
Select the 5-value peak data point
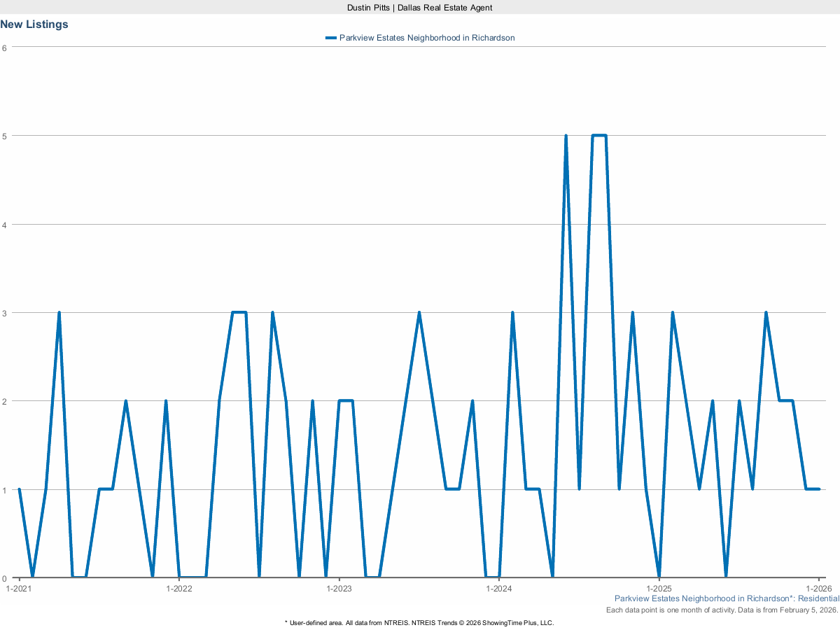566,133
